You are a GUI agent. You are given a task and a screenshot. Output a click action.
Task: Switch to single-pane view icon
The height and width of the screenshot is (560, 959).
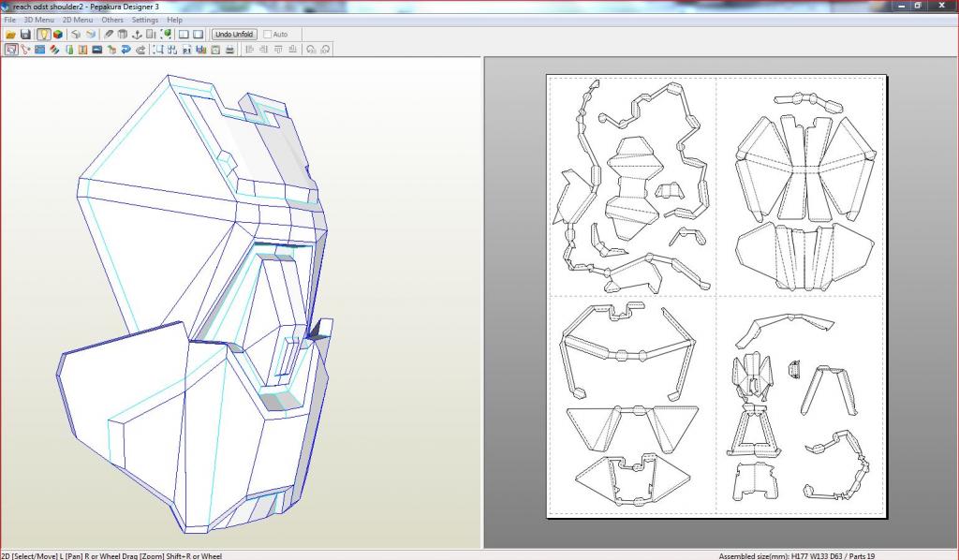(x=199, y=35)
